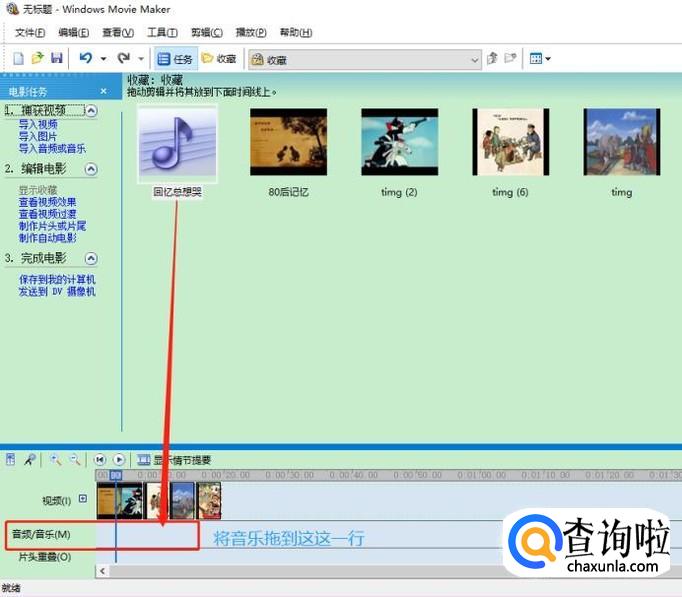Expand the 视频 track plus button
682x597 pixels.
pos(83,499)
